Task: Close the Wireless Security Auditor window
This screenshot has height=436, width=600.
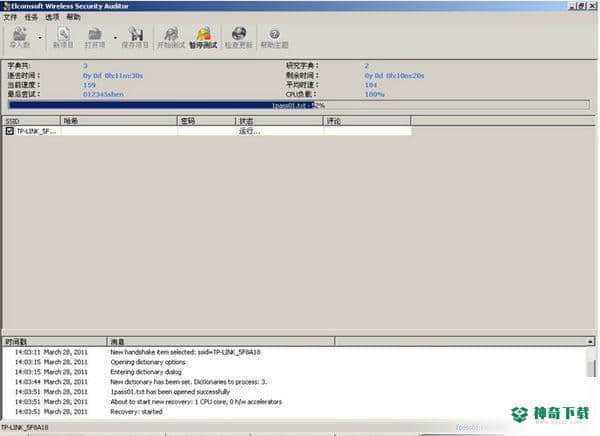Action: point(592,6)
